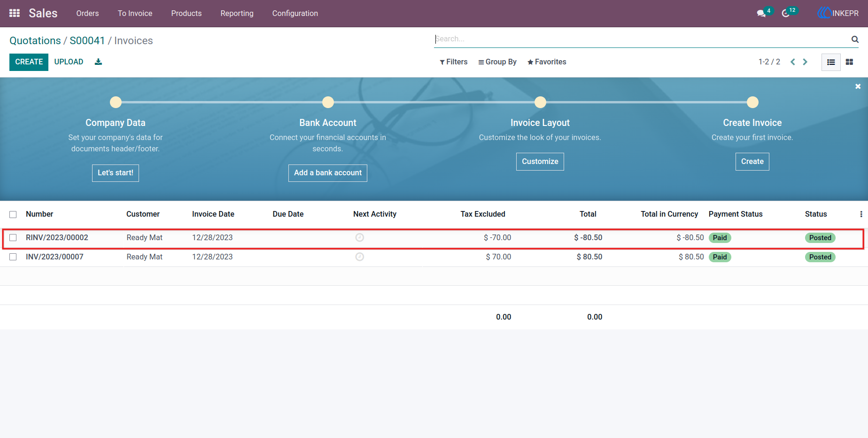Open the Filters dropdown

point(453,62)
